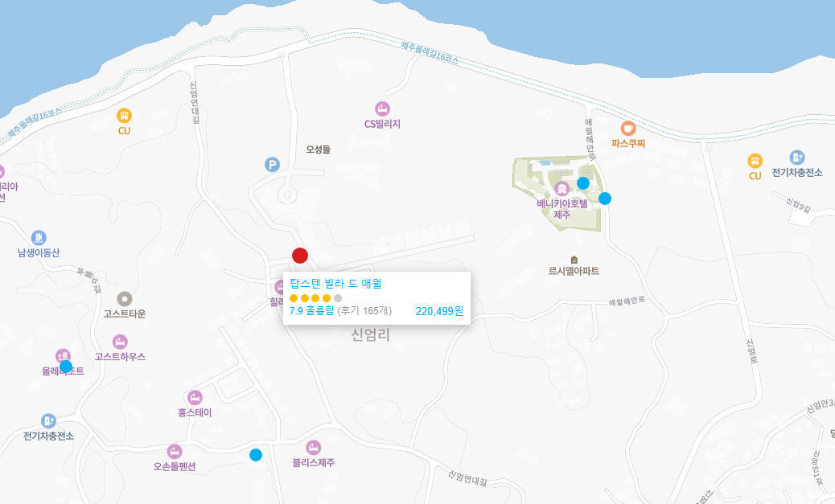The width and height of the screenshot is (835, 504).
Task: Click the 오손돌펜션 lodging icon
Action: click(x=175, y=451)
